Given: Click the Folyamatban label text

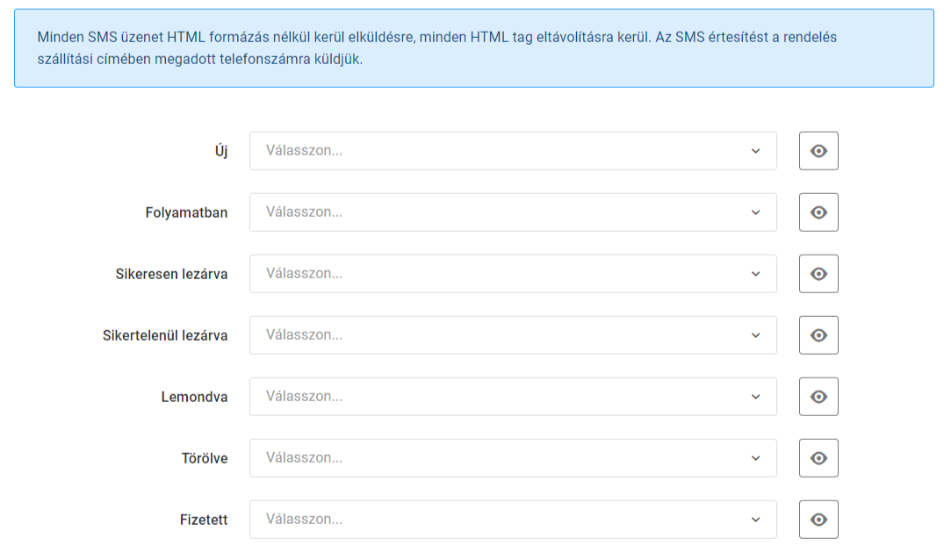Looking at the screenshot, I should pos(186,212).
